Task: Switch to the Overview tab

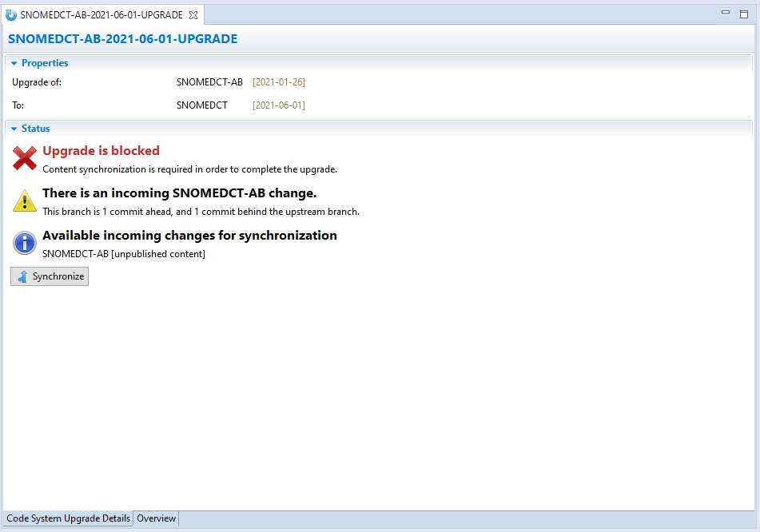Action: 156,518
